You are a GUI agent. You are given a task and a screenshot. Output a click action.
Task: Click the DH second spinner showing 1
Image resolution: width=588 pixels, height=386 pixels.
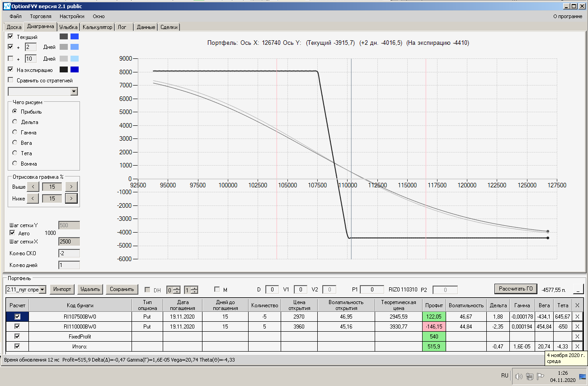[x=191, y=290]
